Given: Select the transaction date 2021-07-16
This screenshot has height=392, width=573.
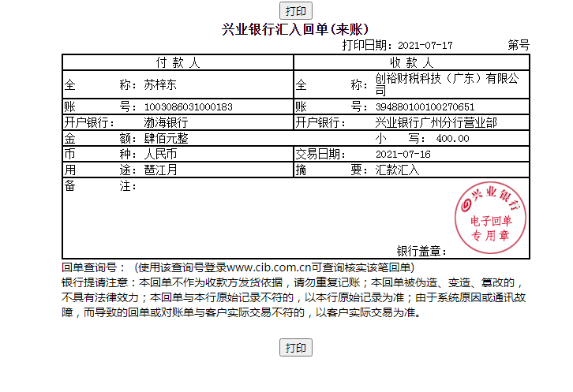Looking at the screenshot, I should [x=403, y=154].
